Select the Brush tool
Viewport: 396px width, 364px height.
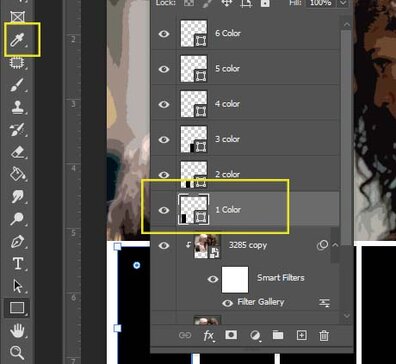tap(17, 85)
